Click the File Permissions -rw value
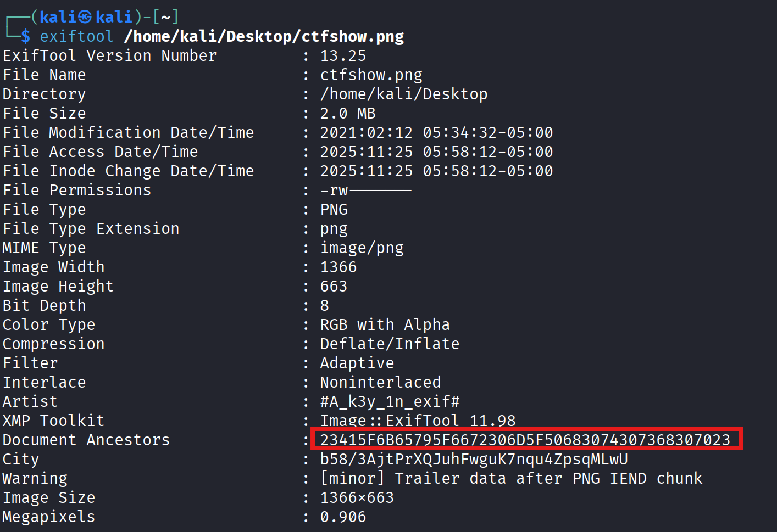The height and width of the screenshot is (532, 777). pyautogui.click(x=365, y=190)
